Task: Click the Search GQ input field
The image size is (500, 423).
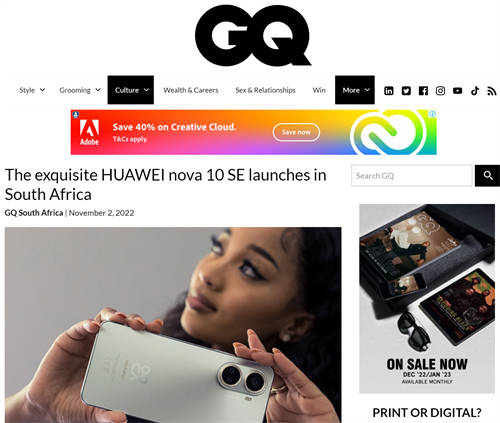Action: (x=412, y=175)
